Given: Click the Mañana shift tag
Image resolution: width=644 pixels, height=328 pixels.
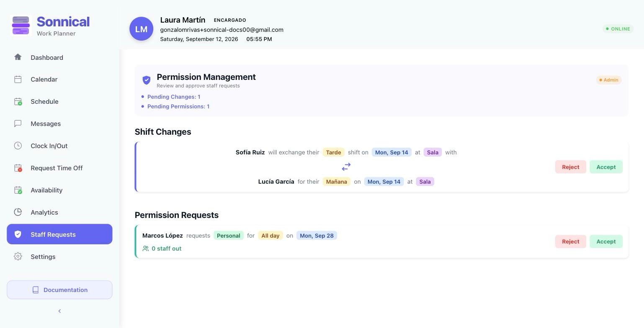Looking at the screenshot, I should click(337, 182).
